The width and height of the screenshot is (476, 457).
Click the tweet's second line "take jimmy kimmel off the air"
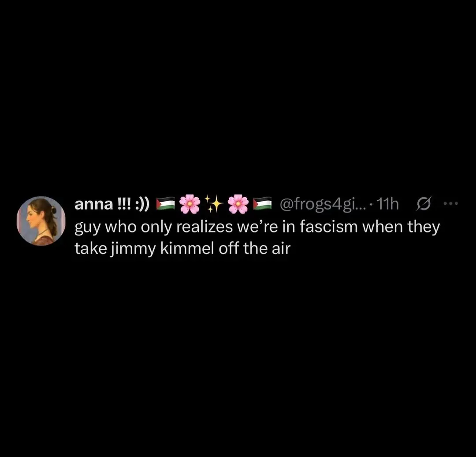click(x=182, y=249)
